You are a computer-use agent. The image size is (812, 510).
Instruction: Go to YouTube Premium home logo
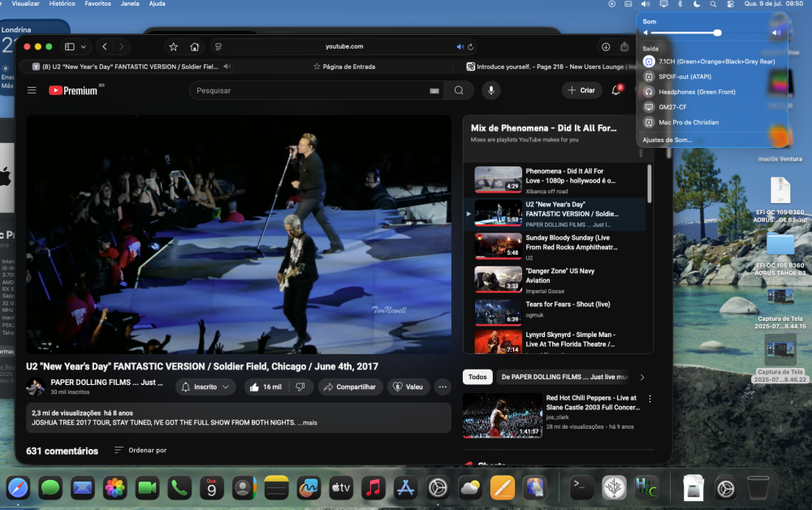point(73,90)
